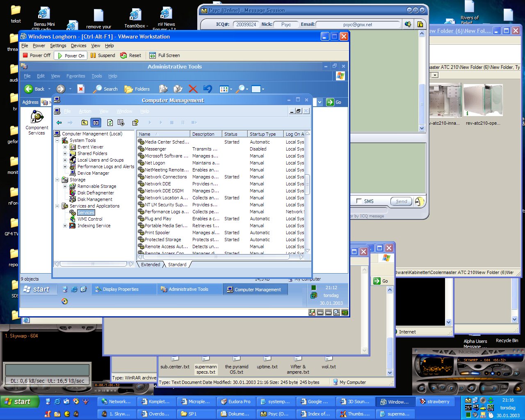525x420 pixels.
Task: Open the Devices menu in VMware Workstation
Action: point(78,46)
